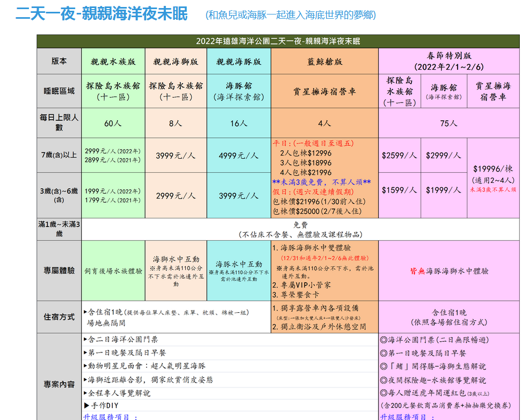Click the 16人 capacity cell

coord(238,123)
